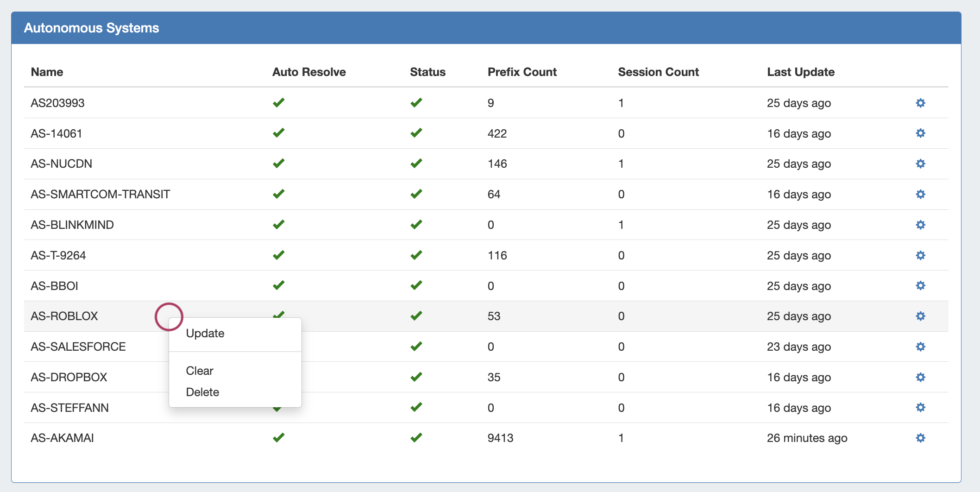The width and height of the screenshot is (980, 492).
Task: Select Delete in the context menu
Action: [x=202, y=392]
